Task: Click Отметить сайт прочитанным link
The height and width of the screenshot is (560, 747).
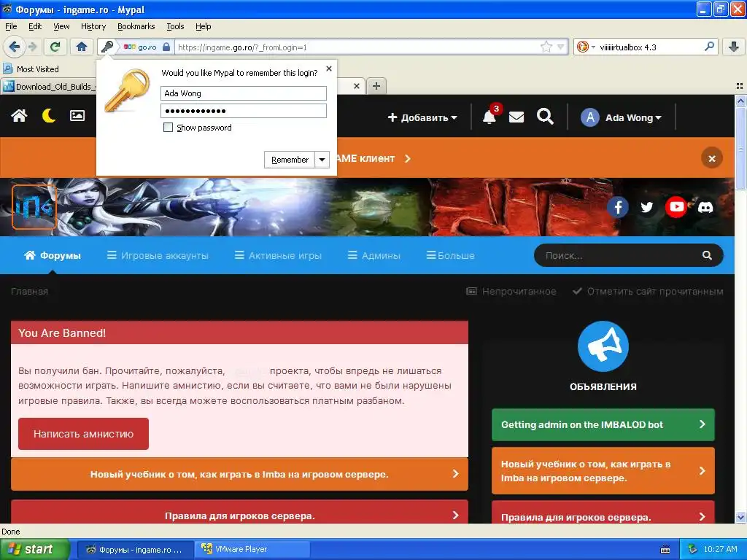Action: tap(648, 292)
